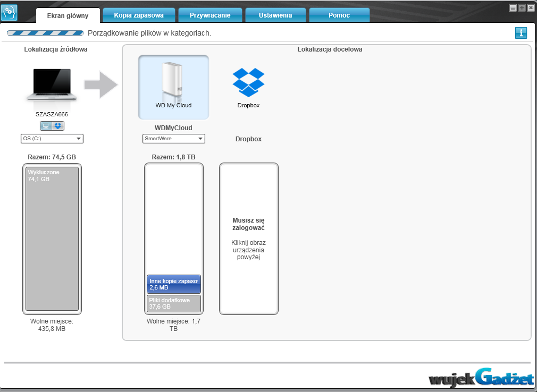Switch source to local computer icon
The image size is (537, 392).
(46, 126)
